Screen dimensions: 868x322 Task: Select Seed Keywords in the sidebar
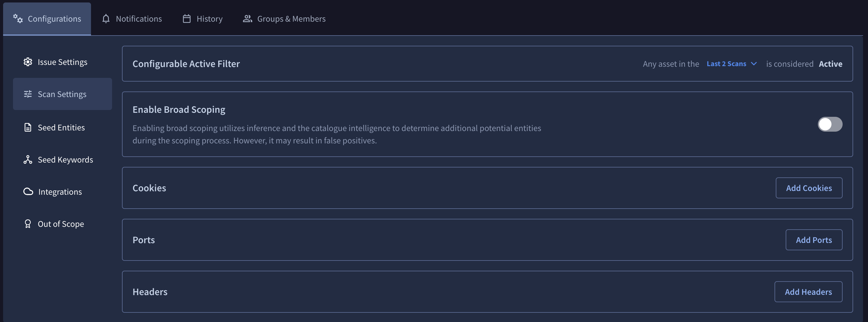pyautogui.click(x=62, y=159)
